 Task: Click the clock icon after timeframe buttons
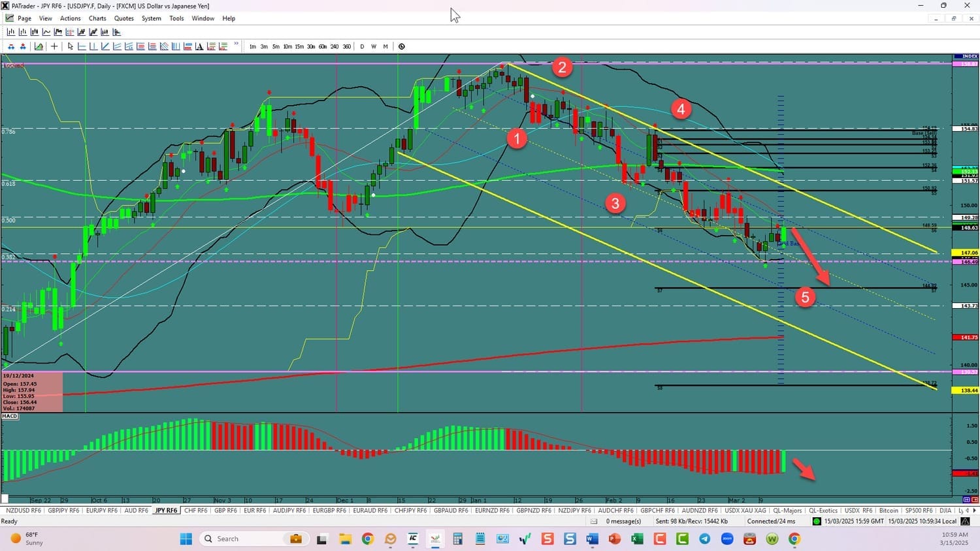[401, 46]
